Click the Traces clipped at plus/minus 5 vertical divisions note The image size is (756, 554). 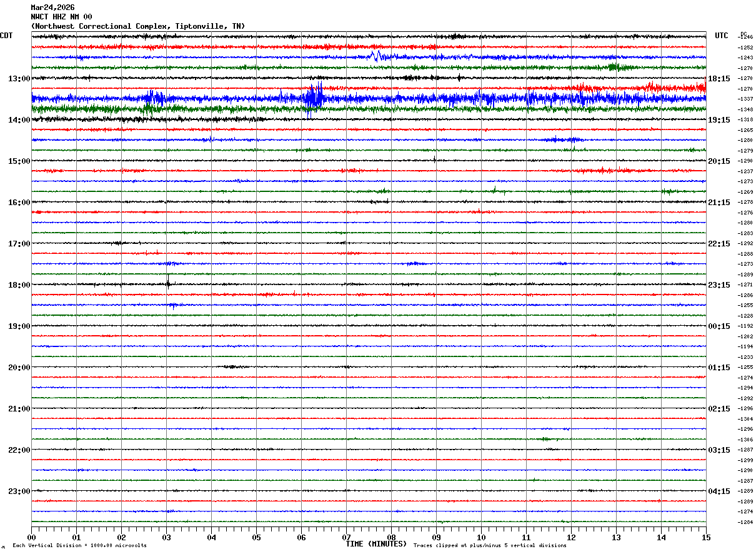point(490,546)
